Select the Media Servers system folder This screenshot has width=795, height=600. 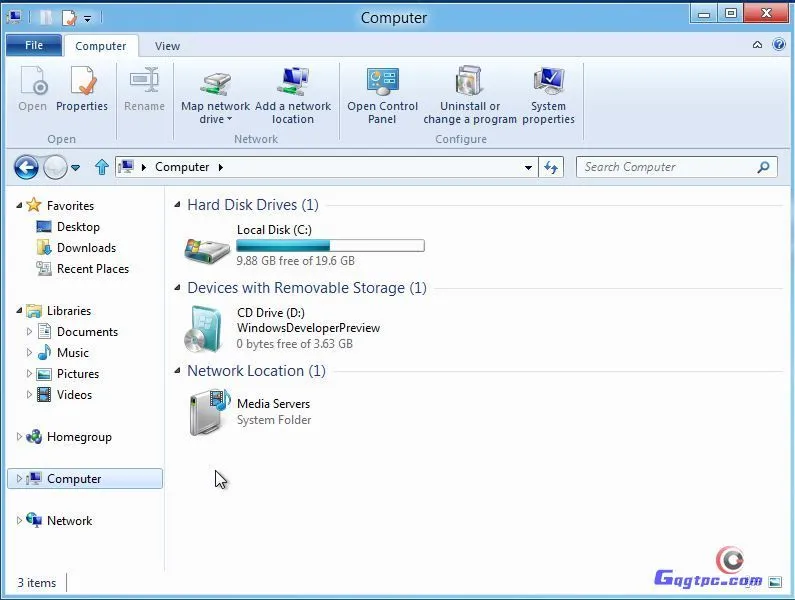pyautogui.click(x=272, y=404)
